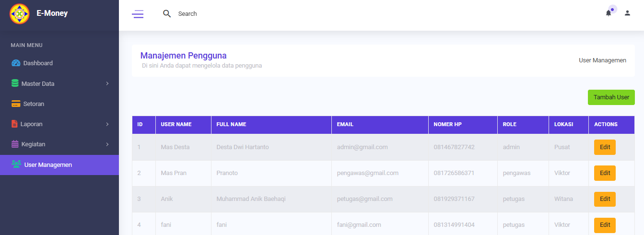Expand the Kegiatan submenu chevron
The height and width of the screenshot is (235, 644).
pyautogui.click(x=107, y=144)
